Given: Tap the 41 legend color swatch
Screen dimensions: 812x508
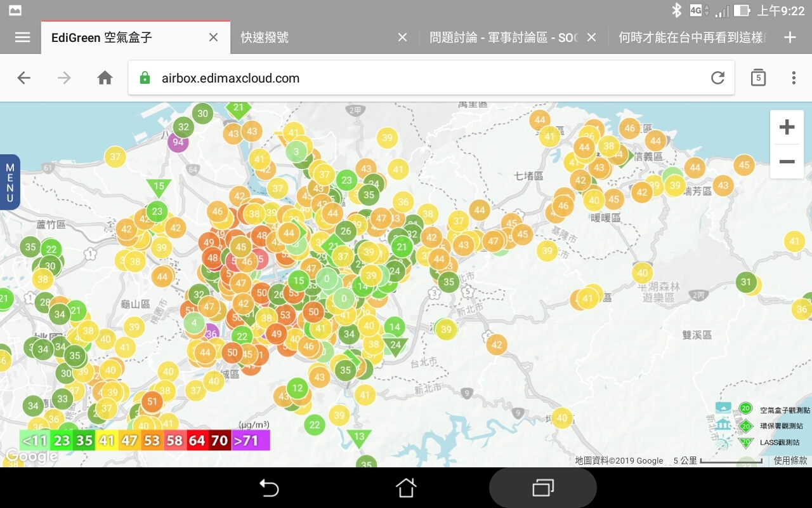Looking at the screenshot, I should [x=107, y=440].
